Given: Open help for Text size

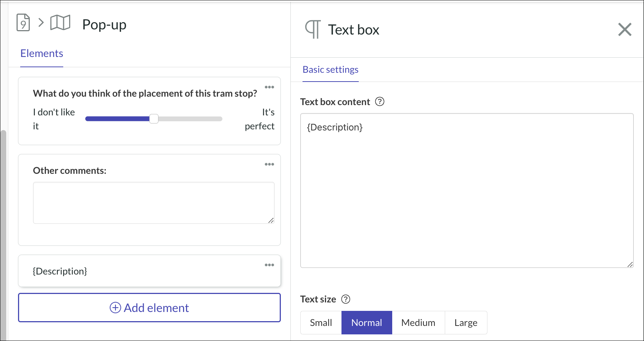Looking at the screenshot, I should point(346,299).
